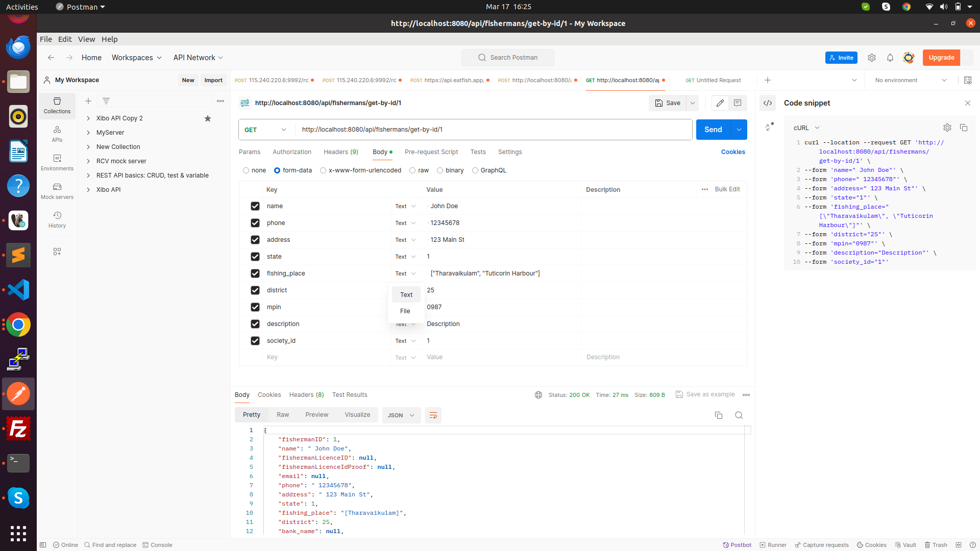Select the raw body type radio
Viewport: 980px width, 551px height.
[x=412, y=170]
